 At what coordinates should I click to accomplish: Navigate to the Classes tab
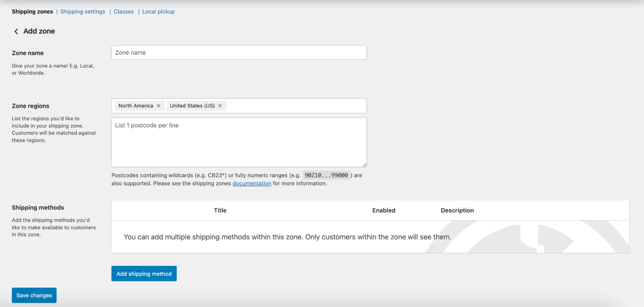click(x=123, y=11)
